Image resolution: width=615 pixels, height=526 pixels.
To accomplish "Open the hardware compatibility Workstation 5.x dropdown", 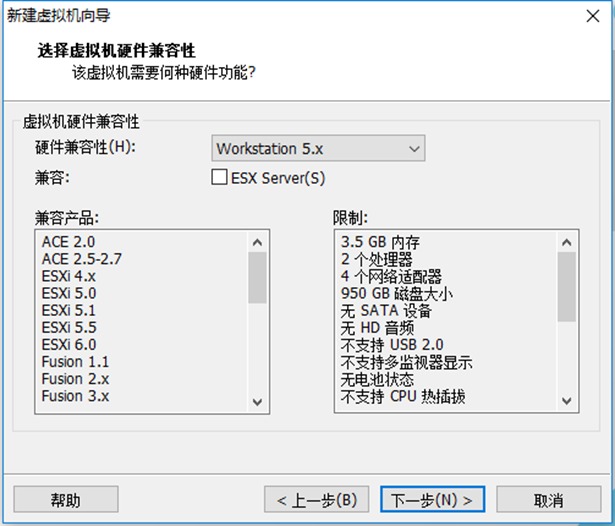I will point(318,148).
